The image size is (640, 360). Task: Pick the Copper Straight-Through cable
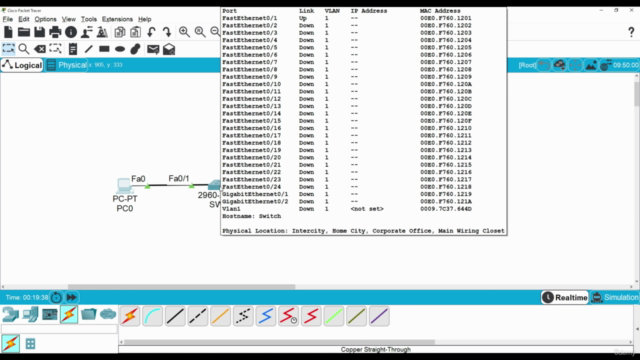pyautogui.click(x=175, y=316)
